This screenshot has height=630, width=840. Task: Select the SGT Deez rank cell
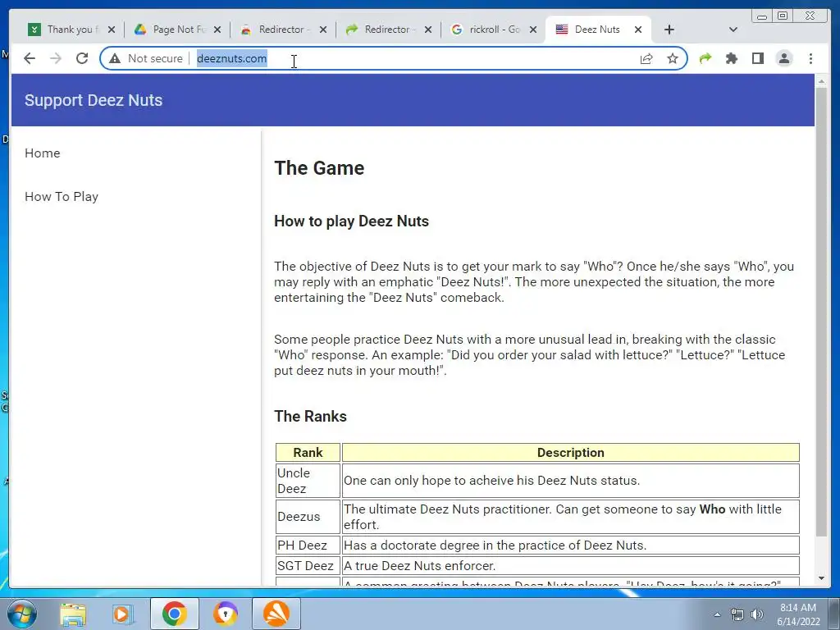click(308, 566)
